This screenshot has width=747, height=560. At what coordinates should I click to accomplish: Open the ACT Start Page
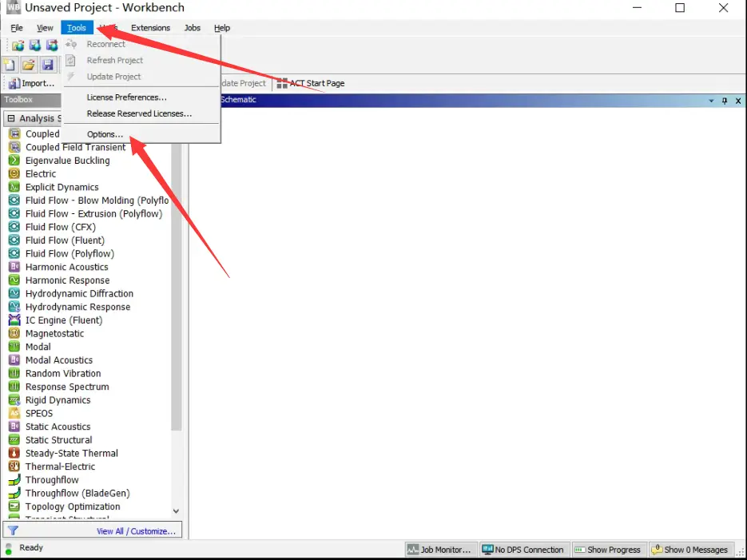tap(311, 83)
